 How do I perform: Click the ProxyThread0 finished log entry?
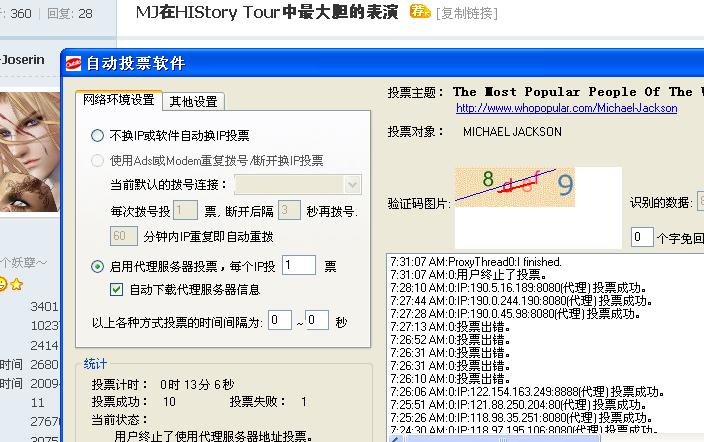(476, 261)
